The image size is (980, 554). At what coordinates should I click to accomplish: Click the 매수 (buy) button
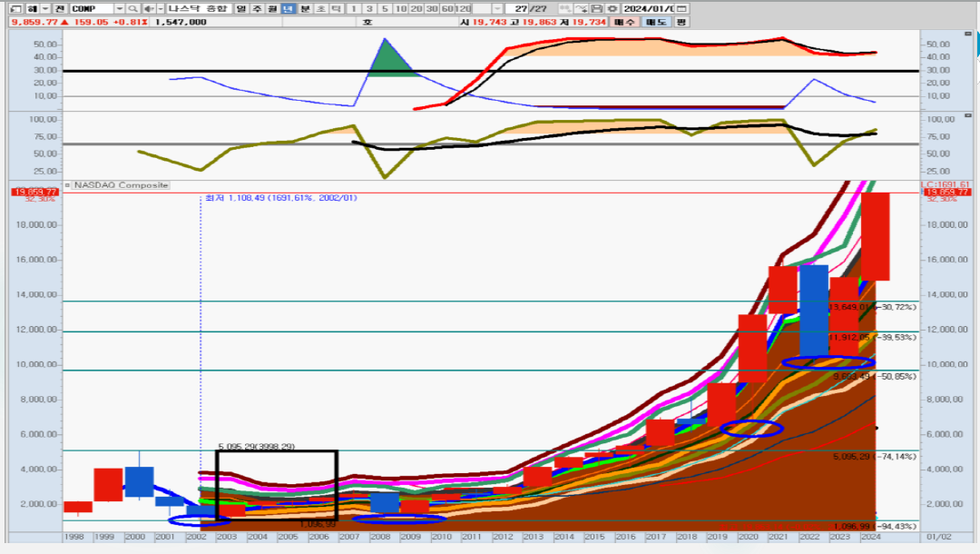tap(623, 22)
